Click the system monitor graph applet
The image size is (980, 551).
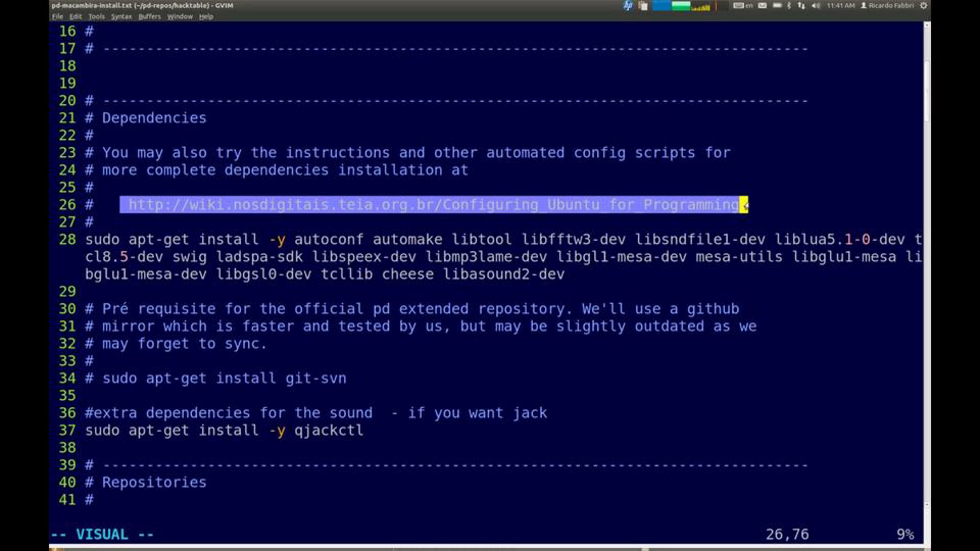pyautogui.click(x=682, y=6)
